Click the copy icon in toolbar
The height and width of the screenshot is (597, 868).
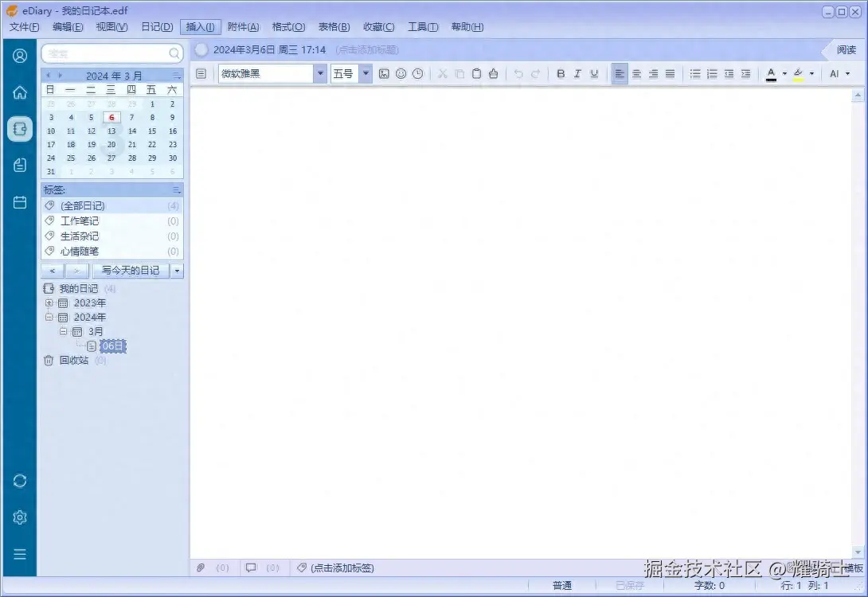coord(459,73)
